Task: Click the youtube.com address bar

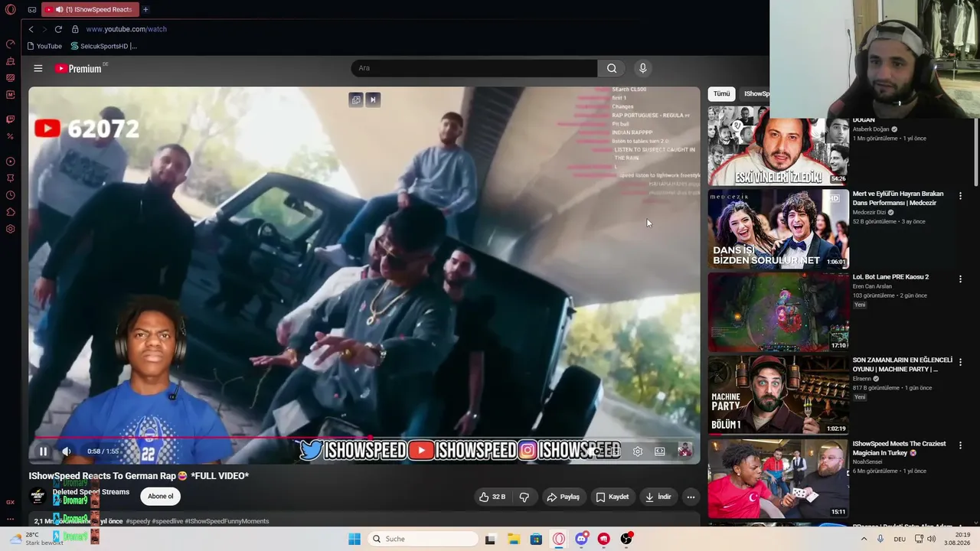Action: pyautogui.click(x=126, y=29)
